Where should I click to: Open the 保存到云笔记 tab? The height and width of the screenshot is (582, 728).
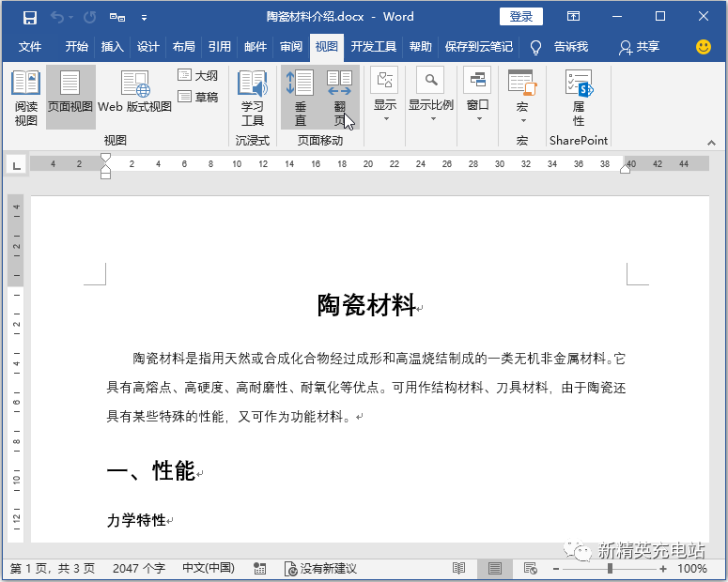(479, 46)
